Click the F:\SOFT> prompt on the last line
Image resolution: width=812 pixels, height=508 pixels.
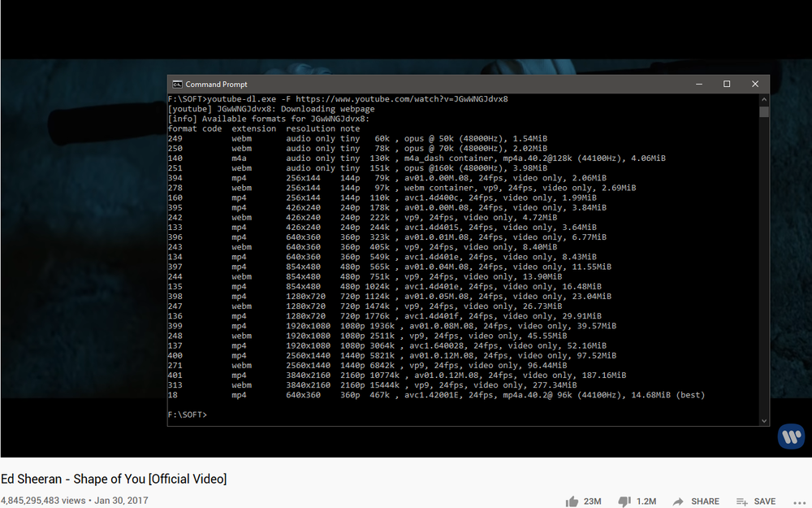coord(188,415)
